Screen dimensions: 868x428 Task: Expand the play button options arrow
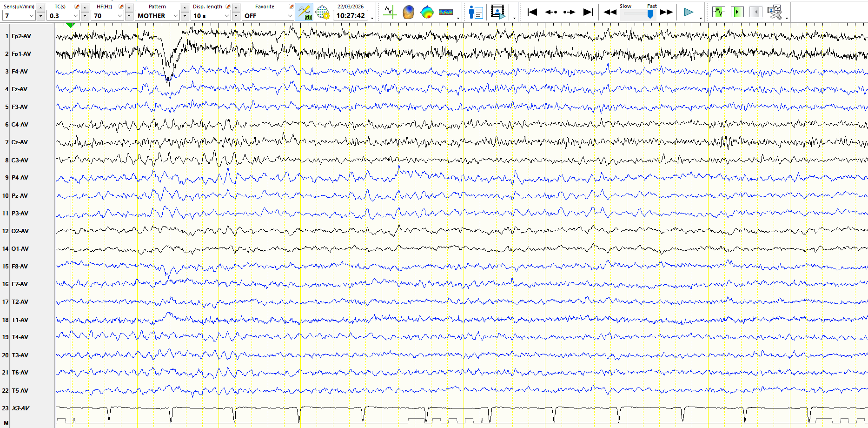point(701,18)
